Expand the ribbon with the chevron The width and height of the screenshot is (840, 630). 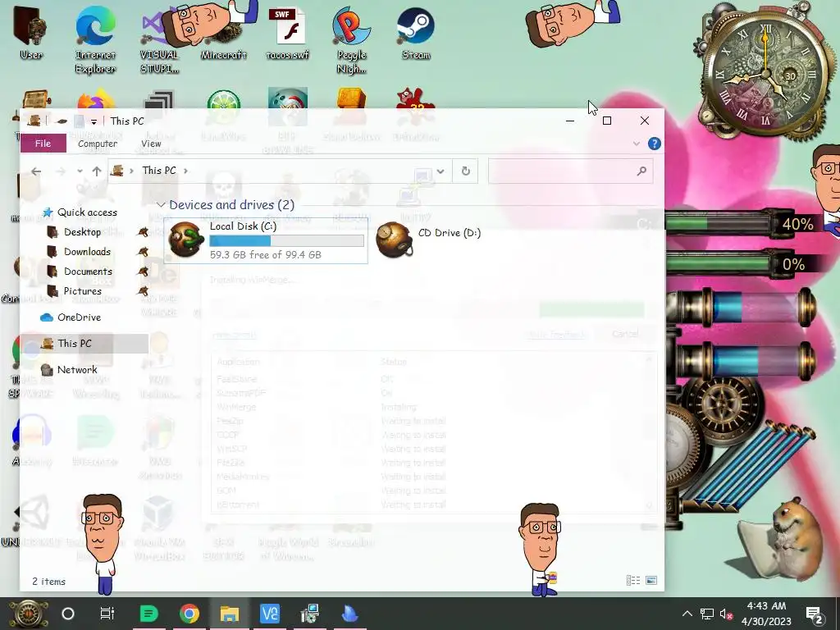pos(636,144)
